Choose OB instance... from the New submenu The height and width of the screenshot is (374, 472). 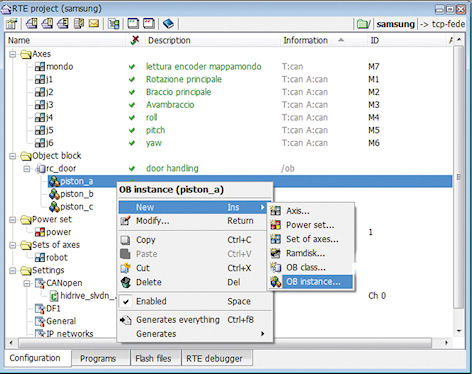pyautogui.click(x=311, y=282)
